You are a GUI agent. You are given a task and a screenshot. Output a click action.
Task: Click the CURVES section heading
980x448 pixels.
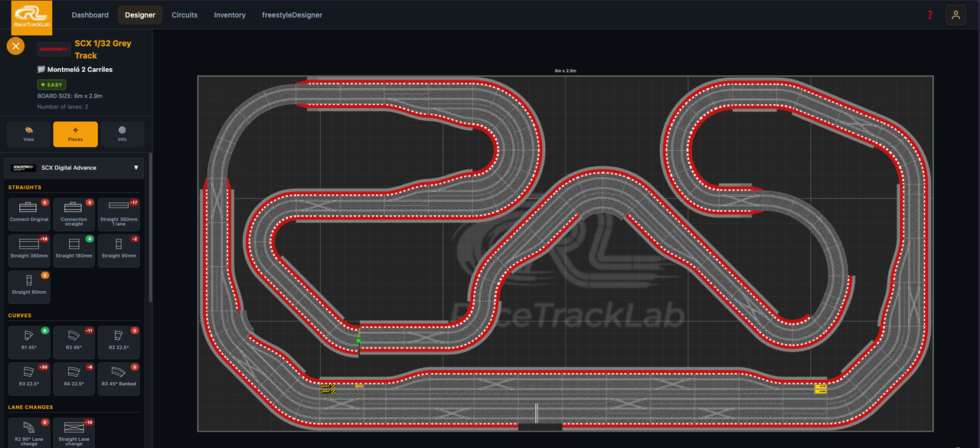20,316
